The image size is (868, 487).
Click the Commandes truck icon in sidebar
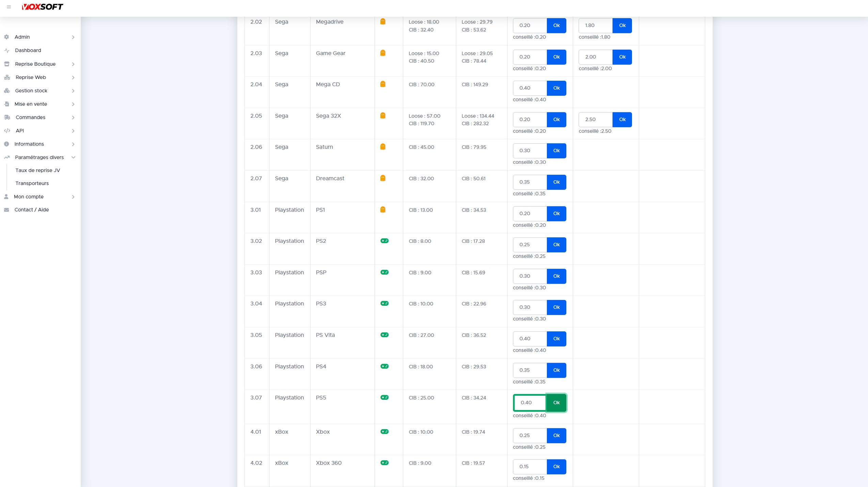click(7, 117)
